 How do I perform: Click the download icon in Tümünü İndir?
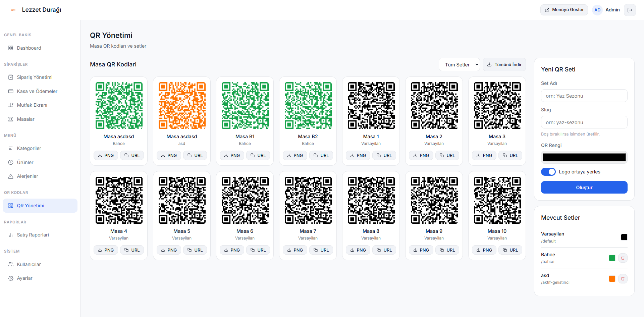[x=489, y=64]
